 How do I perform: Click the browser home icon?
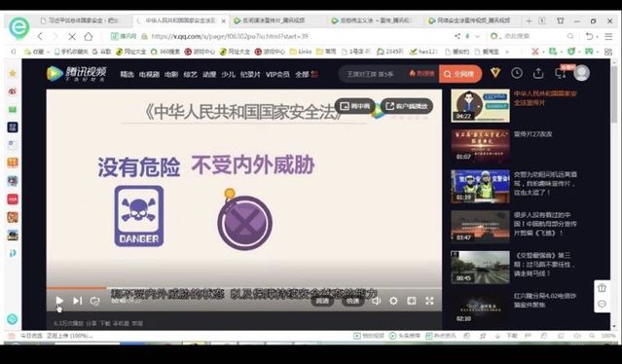click(89, 36)
